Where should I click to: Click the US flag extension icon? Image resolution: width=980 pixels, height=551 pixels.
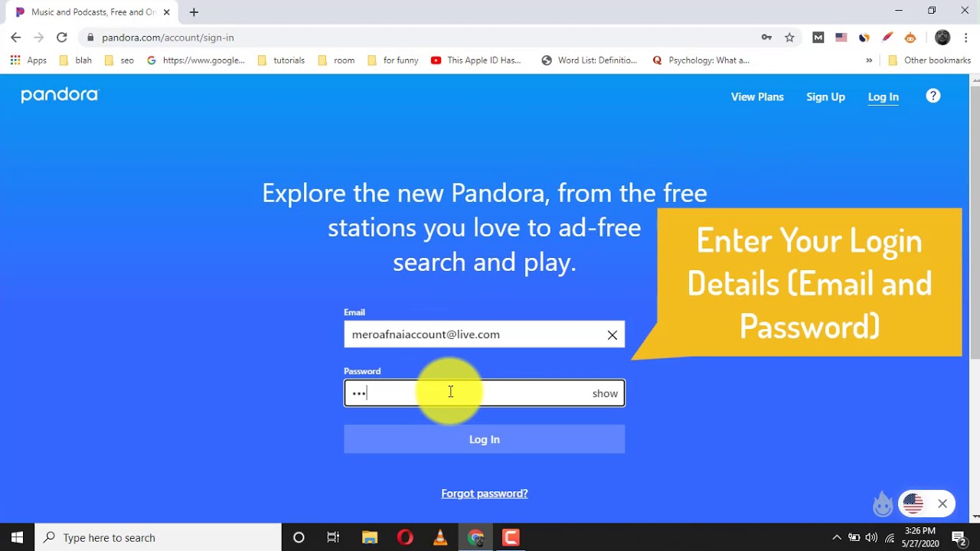click(841, 37)
